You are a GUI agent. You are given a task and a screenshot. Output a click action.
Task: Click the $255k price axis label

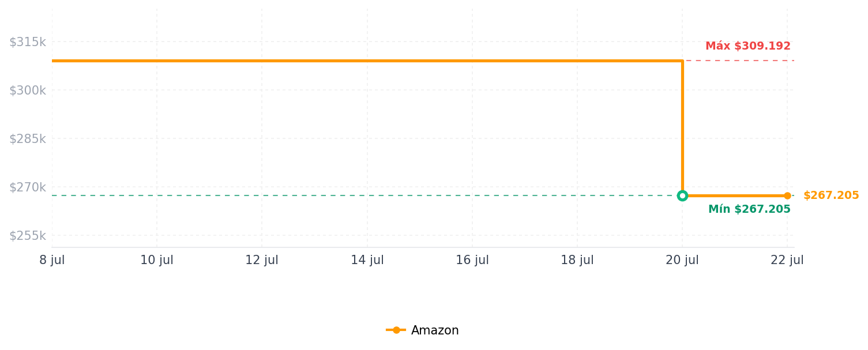(x=27, y=235)
